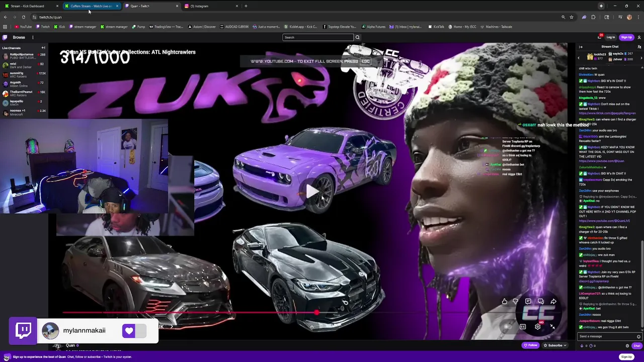This screenshot has width=644, height=362.
Task: Like the embedded video with thumbs up
Action: pos(504,302)
